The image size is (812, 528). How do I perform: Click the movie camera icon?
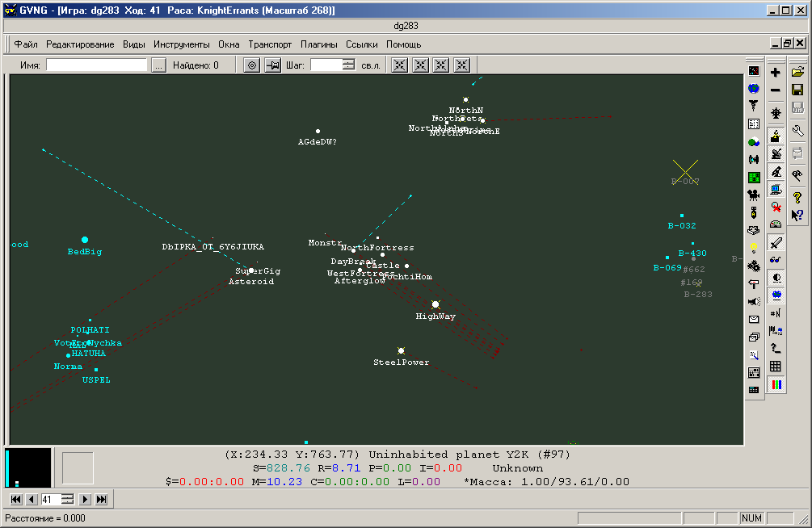[x=754, y=195]
